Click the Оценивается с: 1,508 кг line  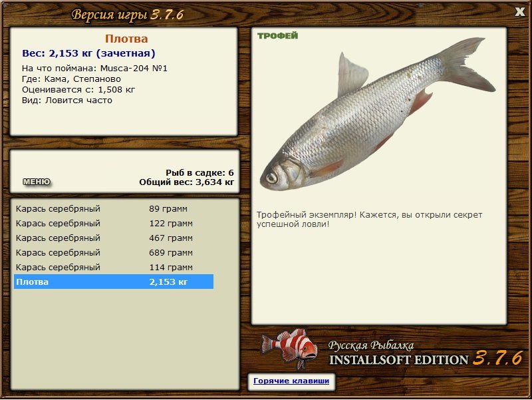(78, 90)
